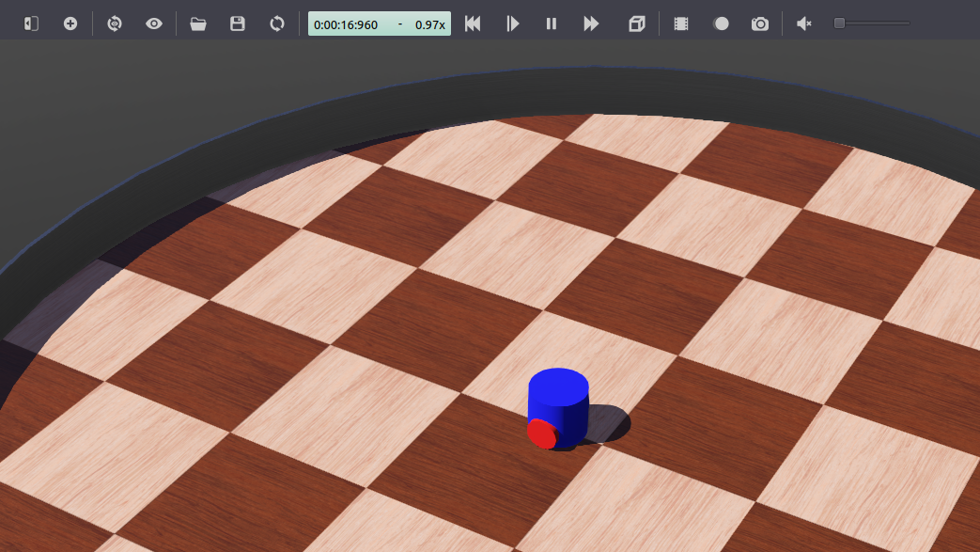Reset the simulation with the revolve icon
Image resolution: width=980 pixels, height=552 pixels.
tap(114, 24)
